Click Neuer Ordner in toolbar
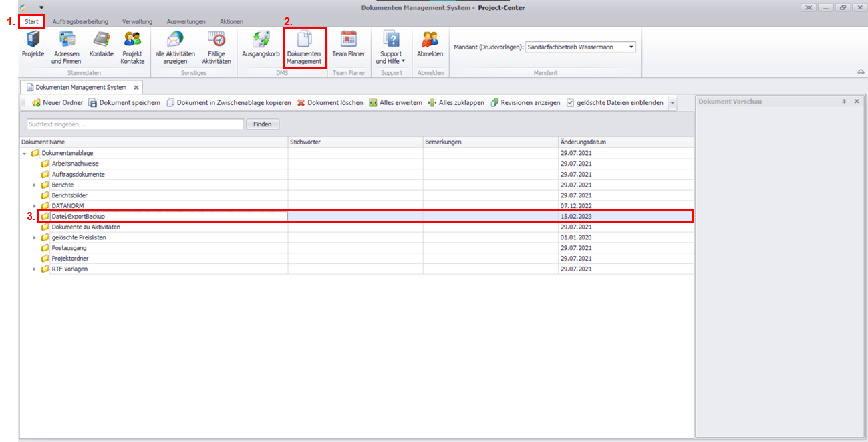Screen dimensions: 868x442 pos(57,103)
